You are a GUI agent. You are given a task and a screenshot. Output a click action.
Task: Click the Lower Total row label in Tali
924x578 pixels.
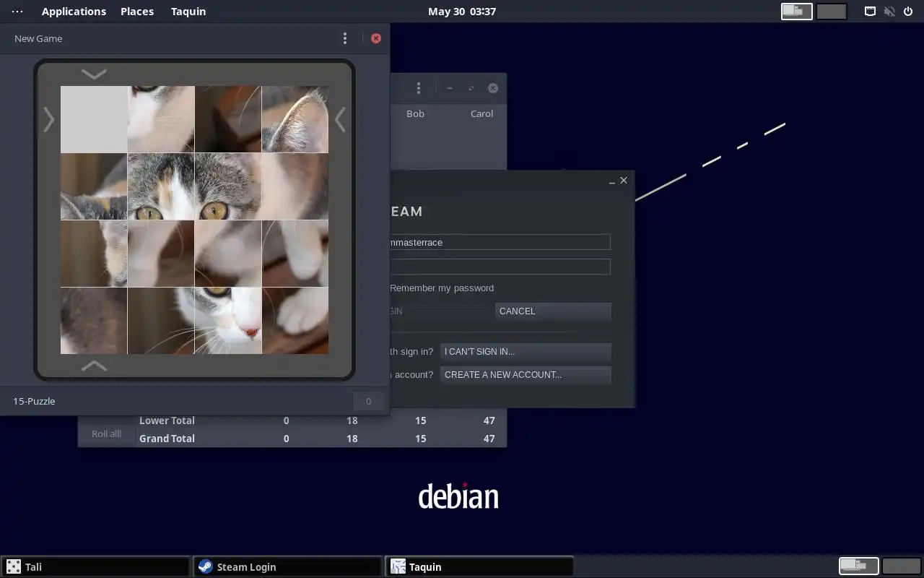(167, 420)
